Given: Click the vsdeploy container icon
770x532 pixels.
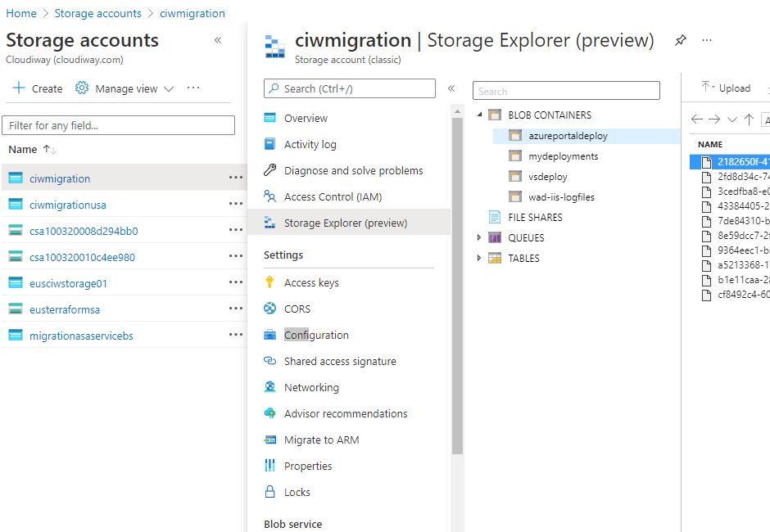Looking at the screenshot, I should (x=515, y=176).
